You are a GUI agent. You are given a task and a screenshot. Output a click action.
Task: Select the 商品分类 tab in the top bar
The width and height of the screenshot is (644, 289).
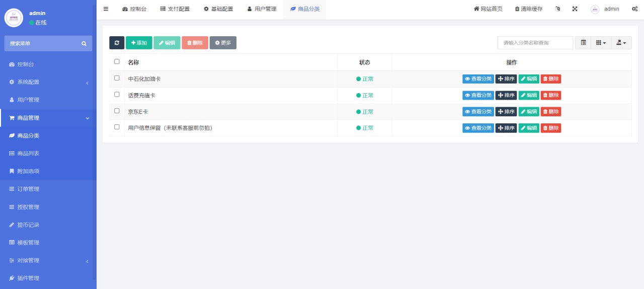coord(305,9)
